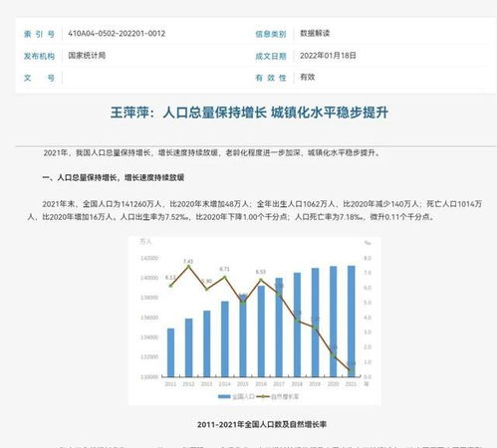The height and width of the screenshot is (448, 497).
Task: Click the 信息类别 field label
Action: coord(271,34)
